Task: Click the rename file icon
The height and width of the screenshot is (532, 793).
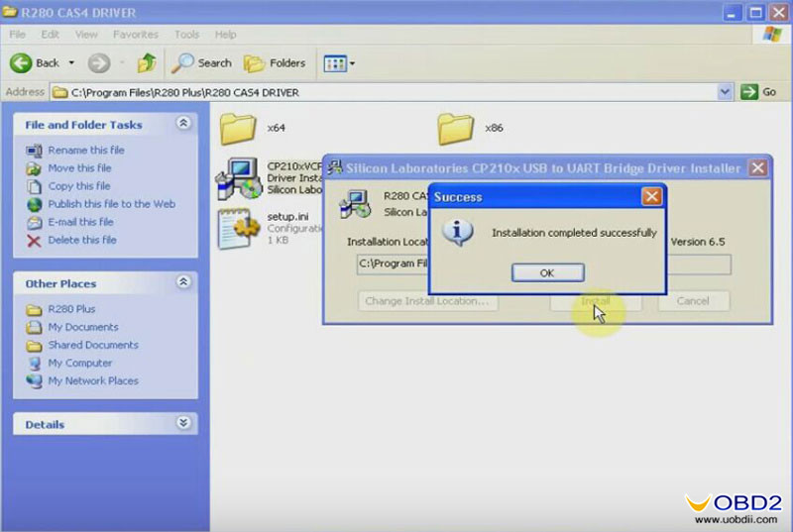Action: [34, 151]
